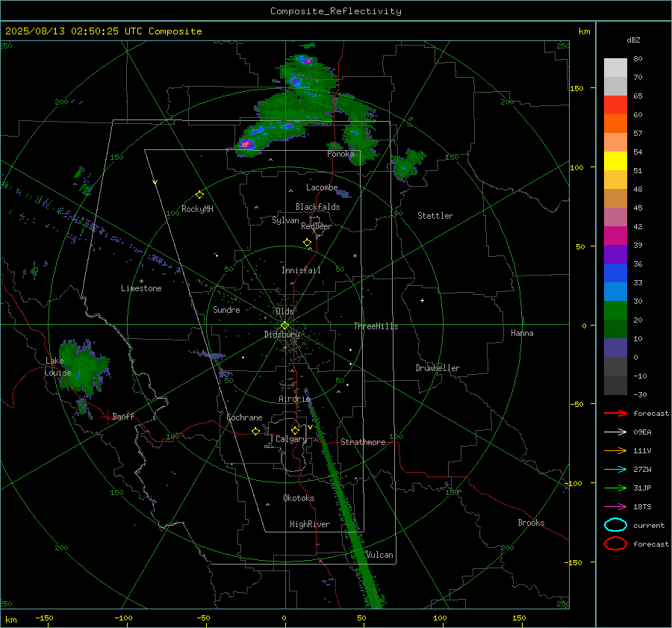
Task: Click the 'Blackfalds' city label
Action: [317, 207]
